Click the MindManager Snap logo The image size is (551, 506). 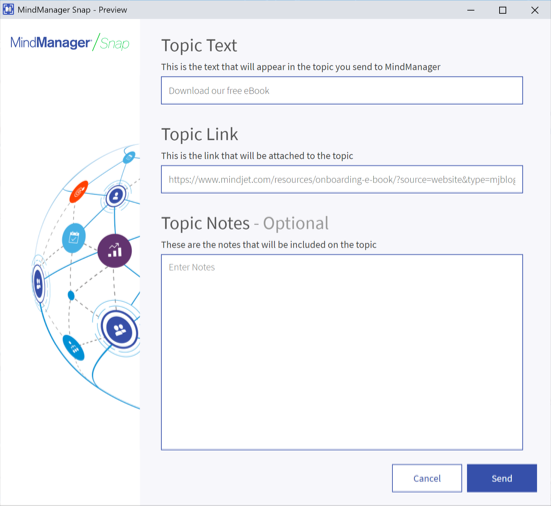pyautogui.click(x=70, y=43)
